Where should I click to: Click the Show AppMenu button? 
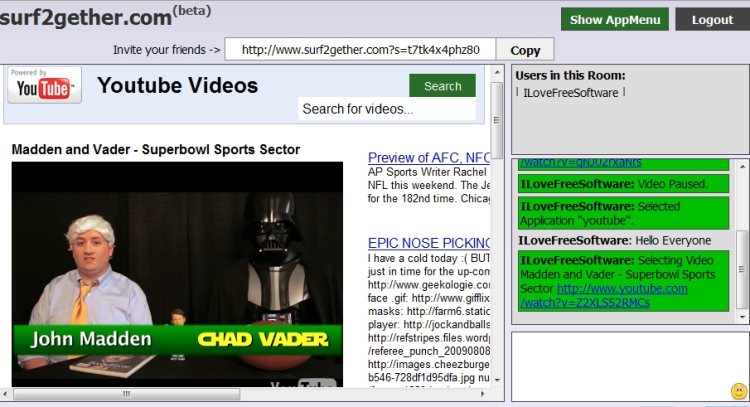pyautogui.click(x=615, y=20)
